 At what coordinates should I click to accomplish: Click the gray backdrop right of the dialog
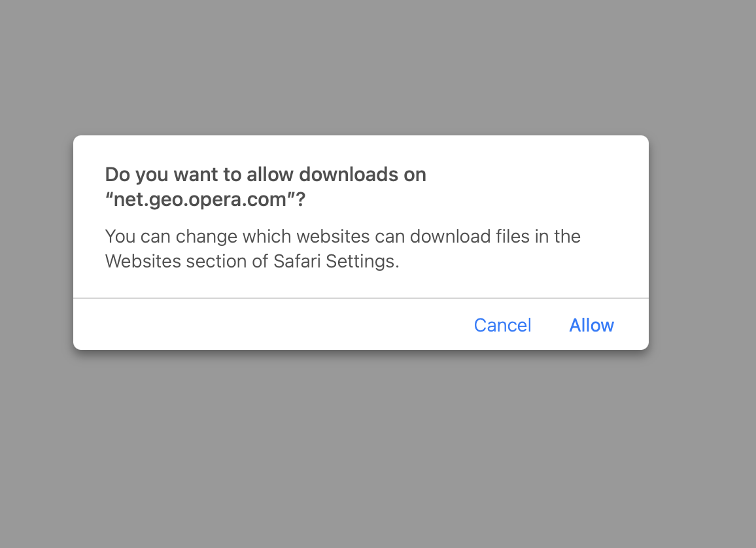pyautogui.click(x=702, y=243)
